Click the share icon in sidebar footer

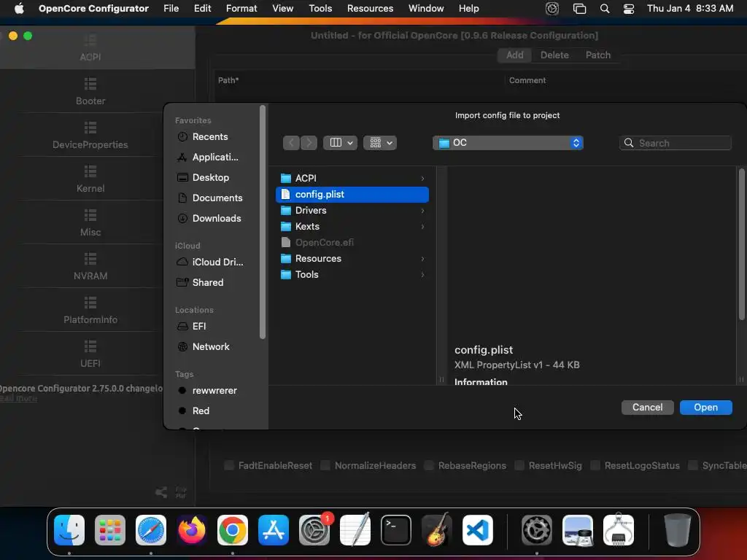161,492
